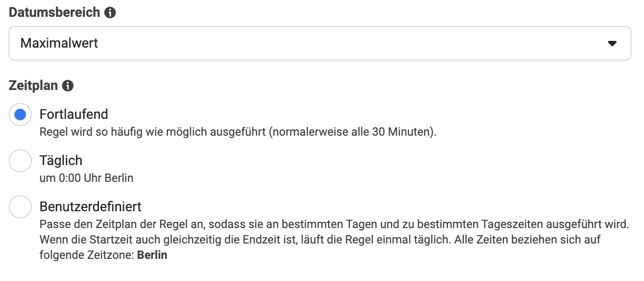This screenshot has width=644, height=281.
Task: Click the 'um 0:00 Uhr Berlin' subtitle
Action: (x=87, y=178)
